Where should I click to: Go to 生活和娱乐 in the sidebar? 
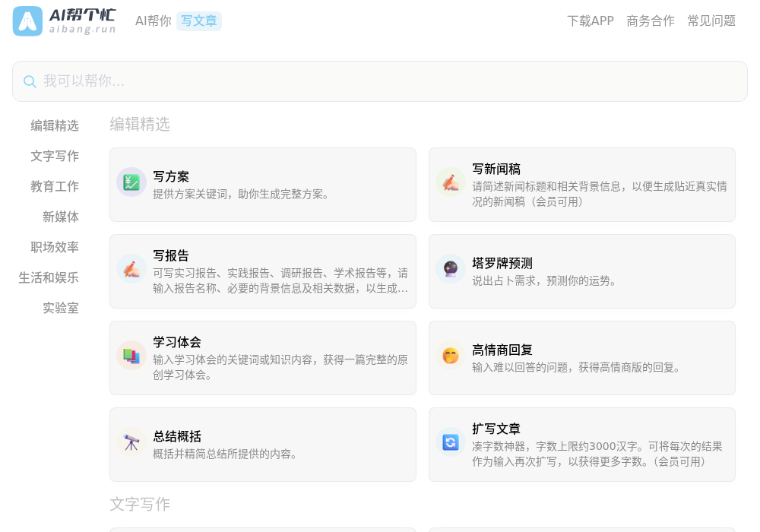point(49,278)
